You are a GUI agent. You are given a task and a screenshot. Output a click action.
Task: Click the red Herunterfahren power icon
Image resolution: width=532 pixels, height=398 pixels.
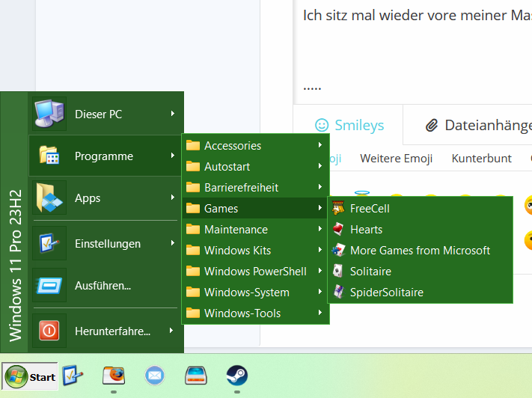49,331
